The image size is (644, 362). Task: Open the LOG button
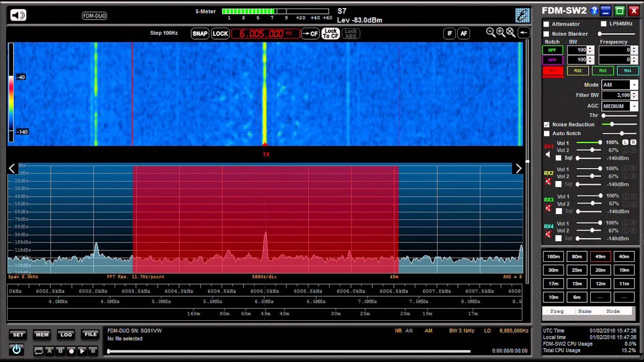tap(66, 334)
